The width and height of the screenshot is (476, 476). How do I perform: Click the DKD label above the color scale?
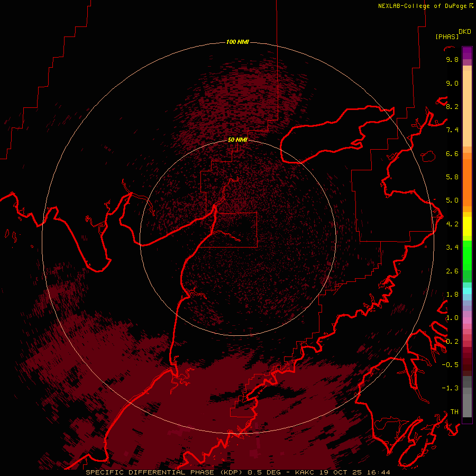click(x=465, y=32)
